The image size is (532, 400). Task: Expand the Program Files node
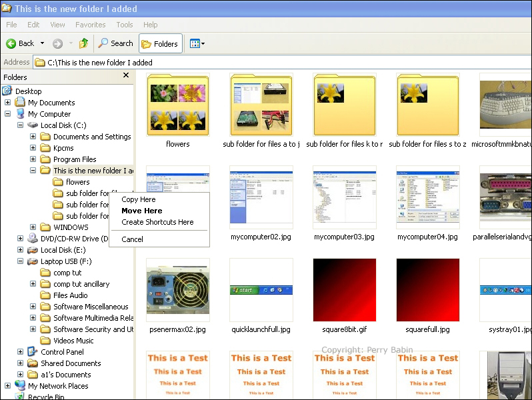coord(33,159)
